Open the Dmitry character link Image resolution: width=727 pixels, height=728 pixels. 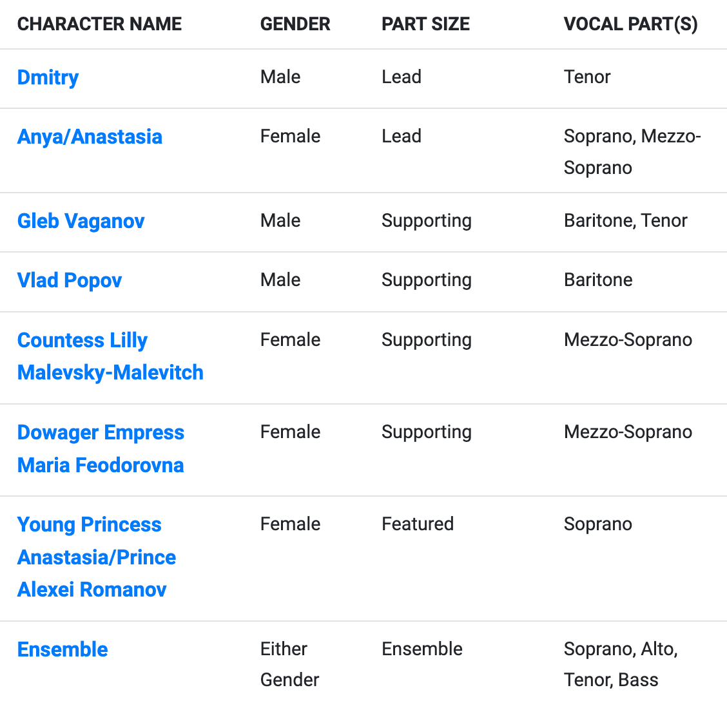point(48,77)
